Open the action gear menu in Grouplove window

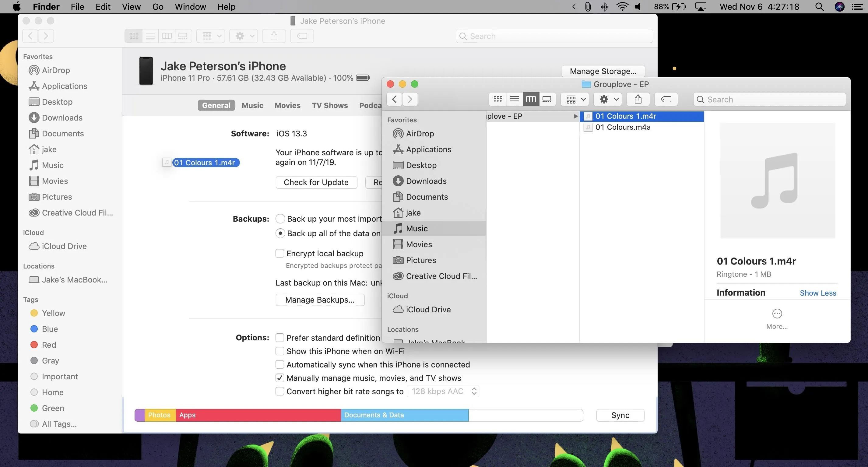click(608, 100)
